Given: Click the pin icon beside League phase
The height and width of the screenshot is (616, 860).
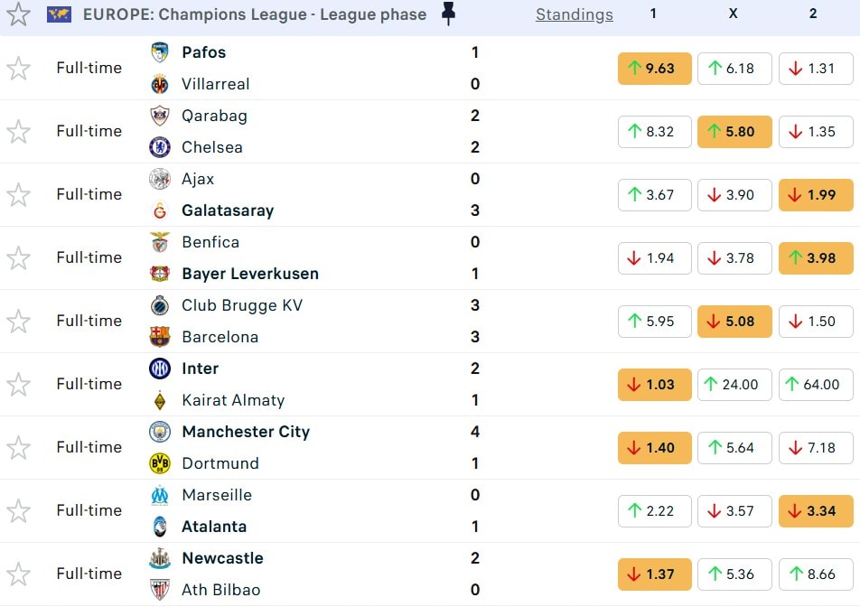Looking at the screenshot, I should point(448,14).
